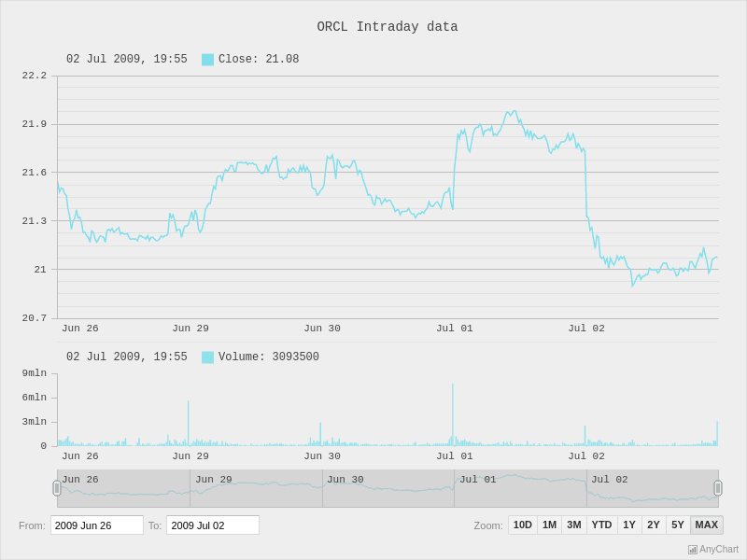This screenshot has width=747, height=560.
Task: Set zoom to 3M
Action: 574,525
